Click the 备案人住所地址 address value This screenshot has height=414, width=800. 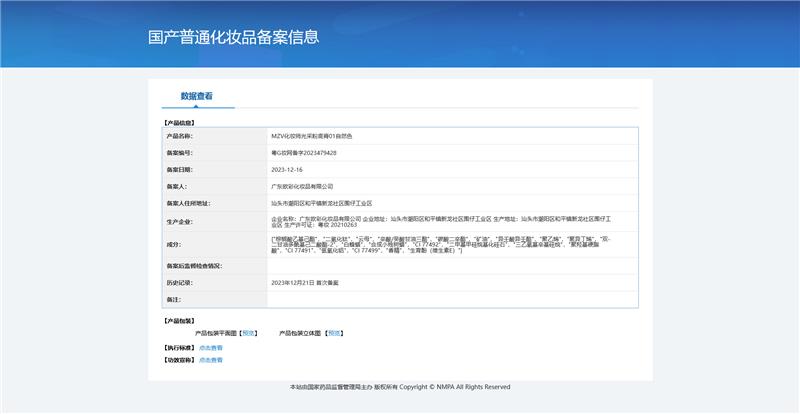(x=321, y=203)
